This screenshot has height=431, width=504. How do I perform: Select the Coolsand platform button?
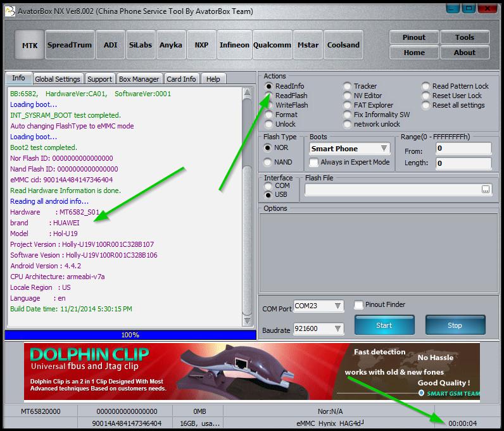coord(343,45)
